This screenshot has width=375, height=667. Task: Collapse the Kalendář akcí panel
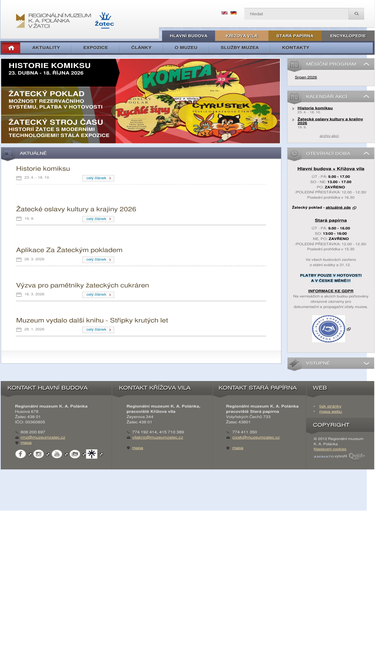pos(366,97)
